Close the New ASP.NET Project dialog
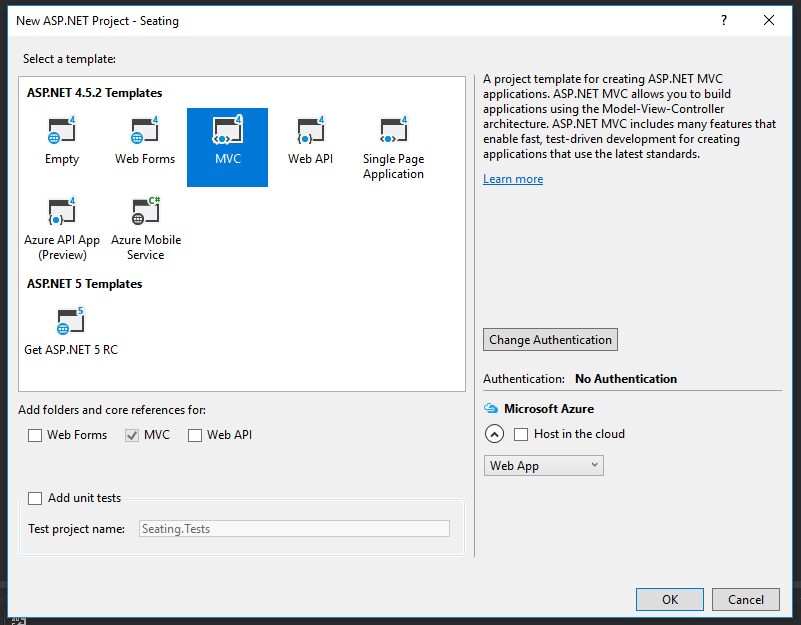The width and height of the screenshot is (801, 625). [769, 20]
